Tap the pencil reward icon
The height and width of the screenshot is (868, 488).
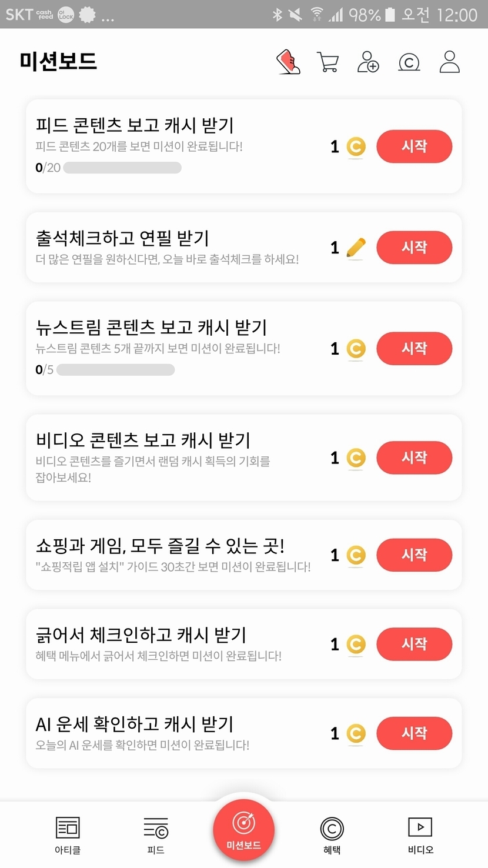[x=356, y=248]
